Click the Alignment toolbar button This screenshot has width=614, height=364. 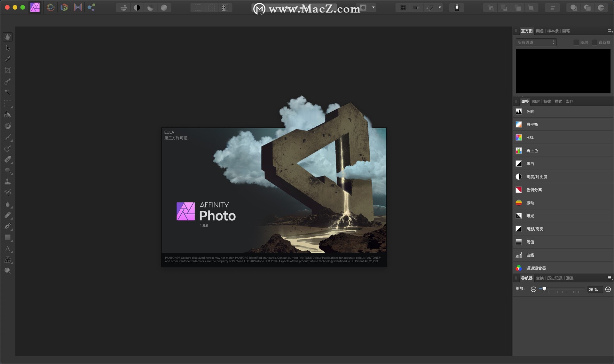[552, 8]
